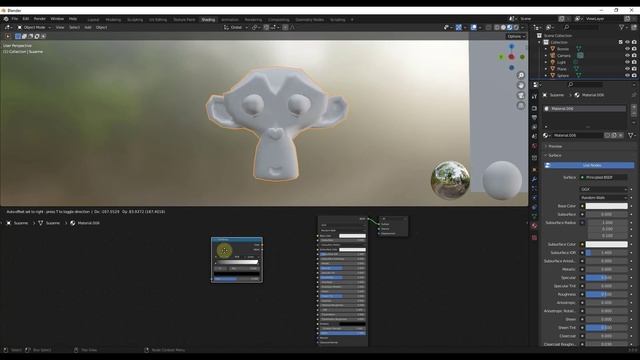The image size is (640, 360).
Task: Click the snapping magnet icon
Action: click(266, 27)
